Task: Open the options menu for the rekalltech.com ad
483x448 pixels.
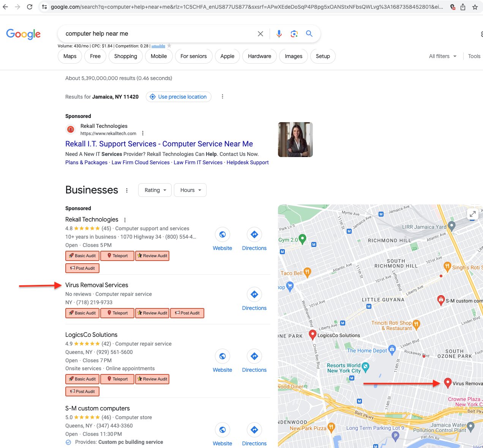Action: (143, 133)
